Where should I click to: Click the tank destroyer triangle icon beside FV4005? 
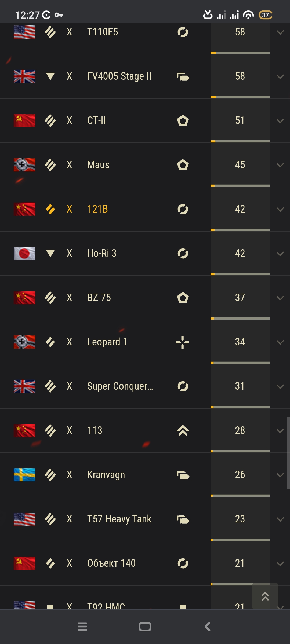(50, 76)
